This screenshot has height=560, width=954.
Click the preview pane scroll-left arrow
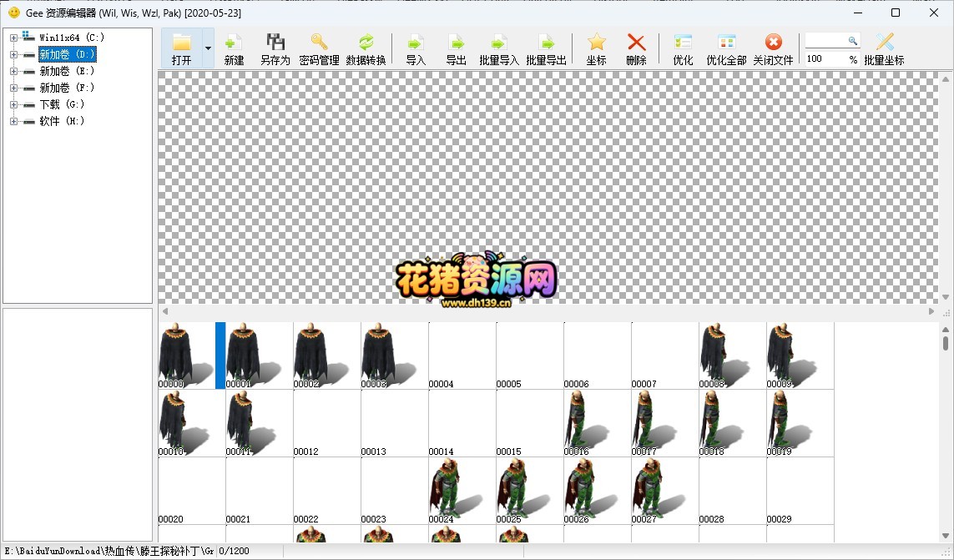tap(165, 311)
